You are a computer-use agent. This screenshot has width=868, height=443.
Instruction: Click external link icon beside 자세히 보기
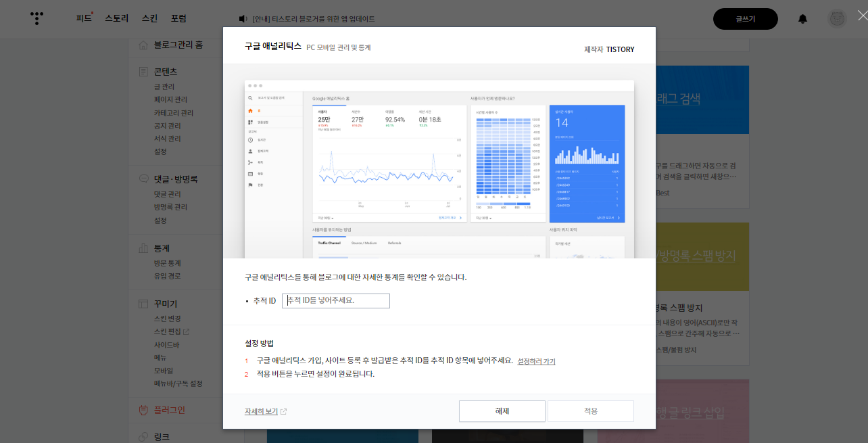[x=283, y=411]
